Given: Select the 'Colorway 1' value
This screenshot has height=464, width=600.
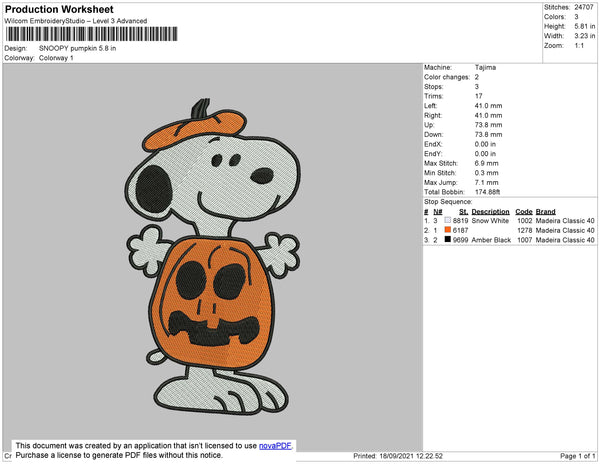Looking at the screenshot, I should [x=56, y=58].
